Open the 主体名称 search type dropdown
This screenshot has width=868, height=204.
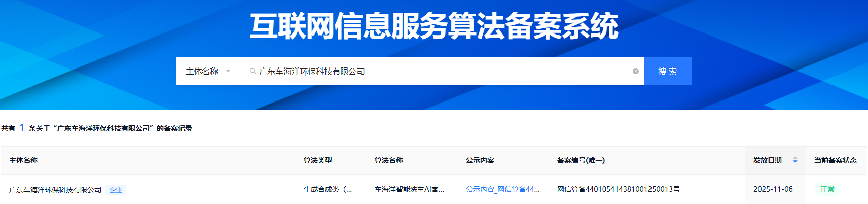tap(208, 71)
